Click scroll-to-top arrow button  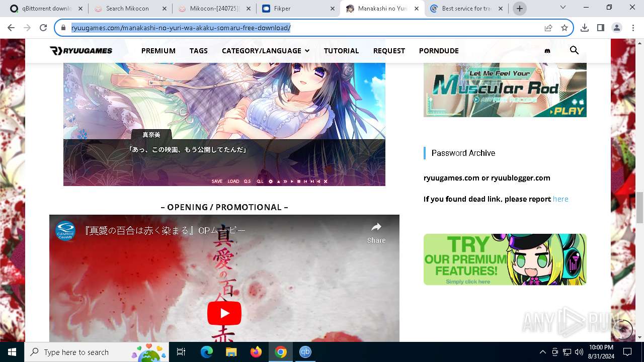coord(623,329)
